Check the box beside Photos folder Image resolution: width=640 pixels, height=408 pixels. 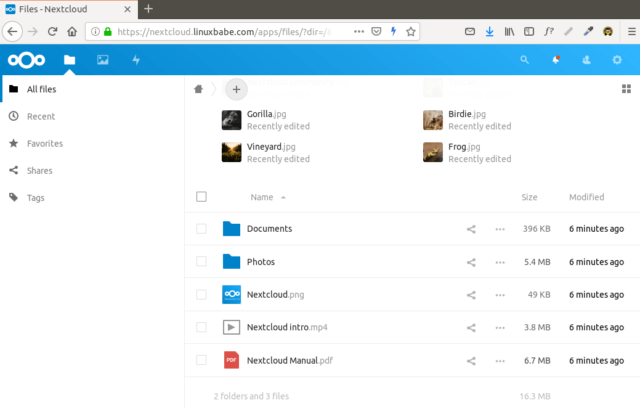pyautogui.click(x=202, y=262)
